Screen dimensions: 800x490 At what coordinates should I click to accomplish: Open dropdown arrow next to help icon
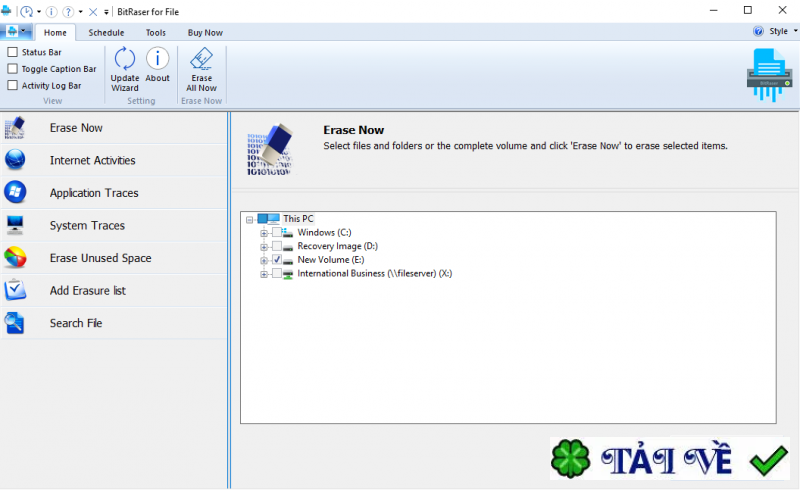(80, 12)
